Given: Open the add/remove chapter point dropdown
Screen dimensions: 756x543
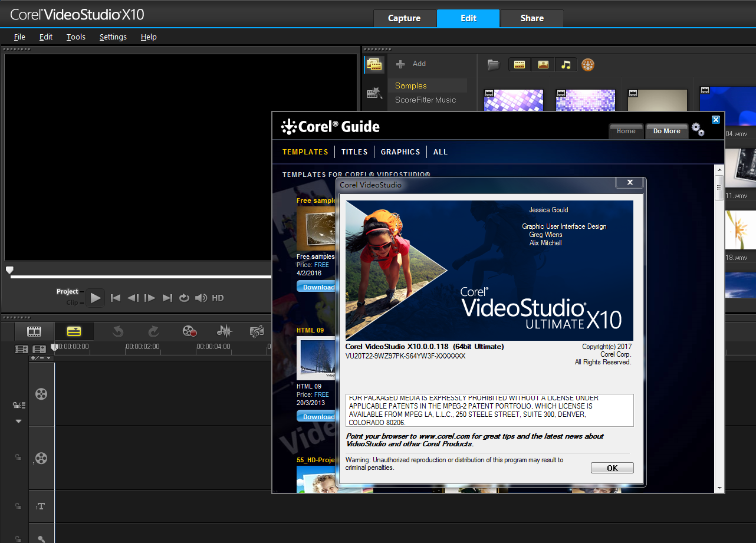Looking at the screenshot, I should pyautogui.click(x=41, y=358).
